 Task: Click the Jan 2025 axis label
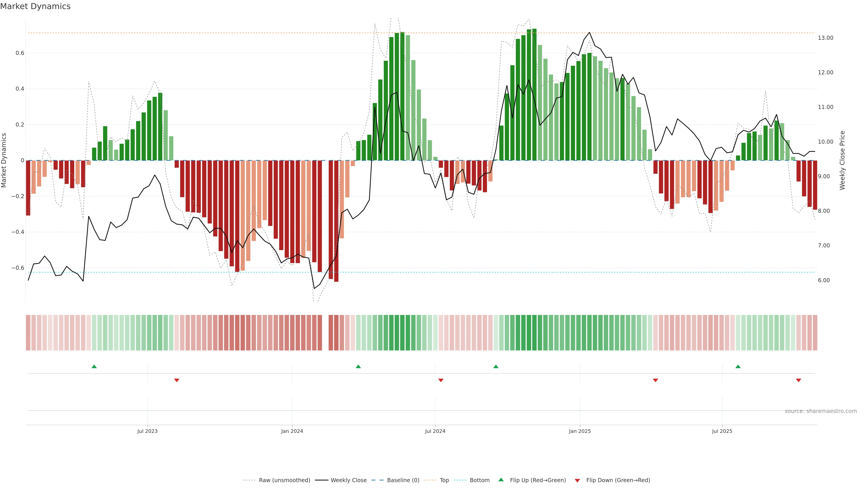[x=580, y=431]
